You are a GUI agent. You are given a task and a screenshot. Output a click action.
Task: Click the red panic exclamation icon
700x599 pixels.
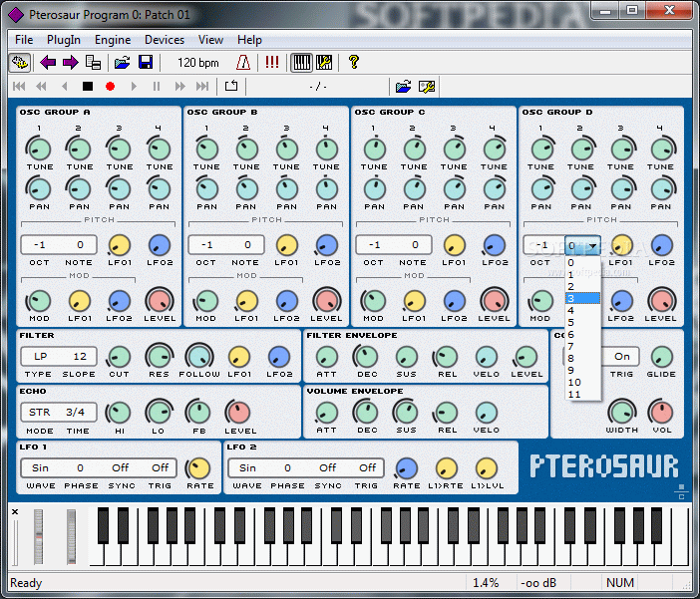(x=272, y=62)
